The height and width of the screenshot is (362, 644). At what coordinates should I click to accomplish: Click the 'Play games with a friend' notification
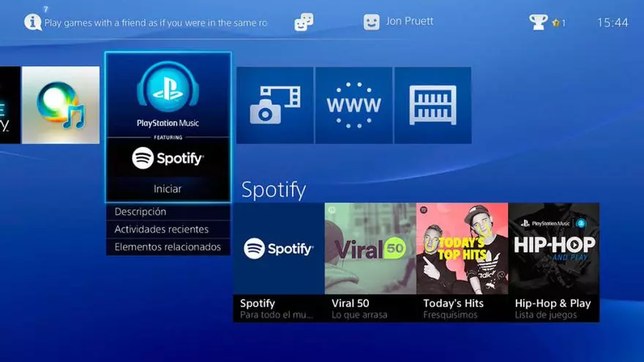click(x=155, y=23)
